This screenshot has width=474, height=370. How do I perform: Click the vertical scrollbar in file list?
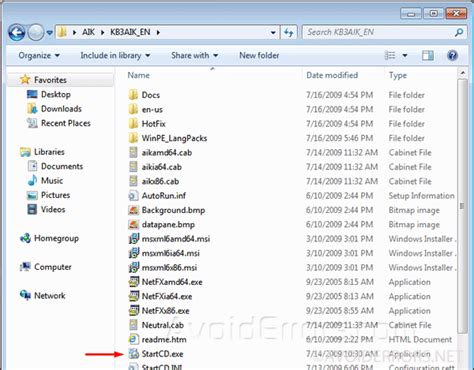462,206
